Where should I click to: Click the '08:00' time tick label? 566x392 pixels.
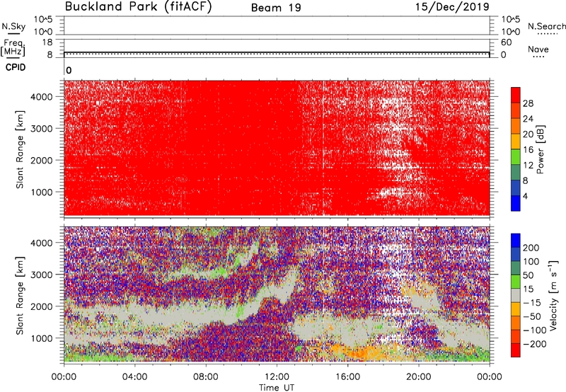(206, 377)
